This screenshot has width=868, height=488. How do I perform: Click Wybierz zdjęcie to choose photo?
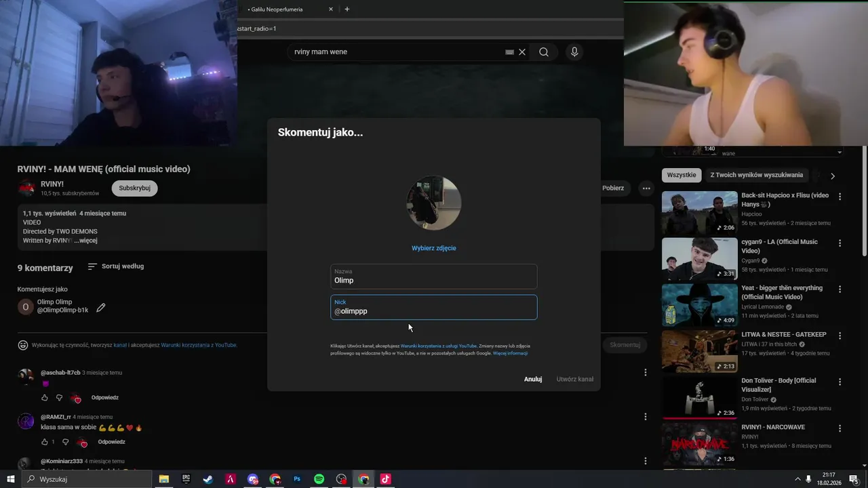pyautogui.click(x=434, y=248)
